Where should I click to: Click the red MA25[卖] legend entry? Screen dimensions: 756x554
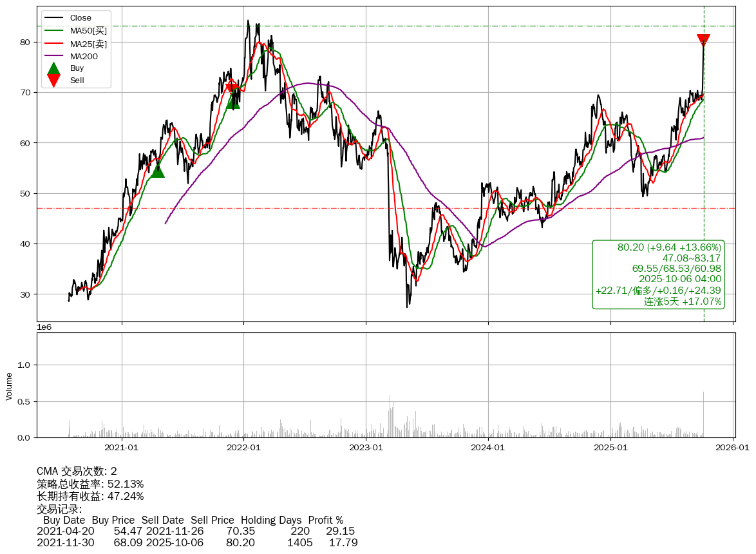88,44
